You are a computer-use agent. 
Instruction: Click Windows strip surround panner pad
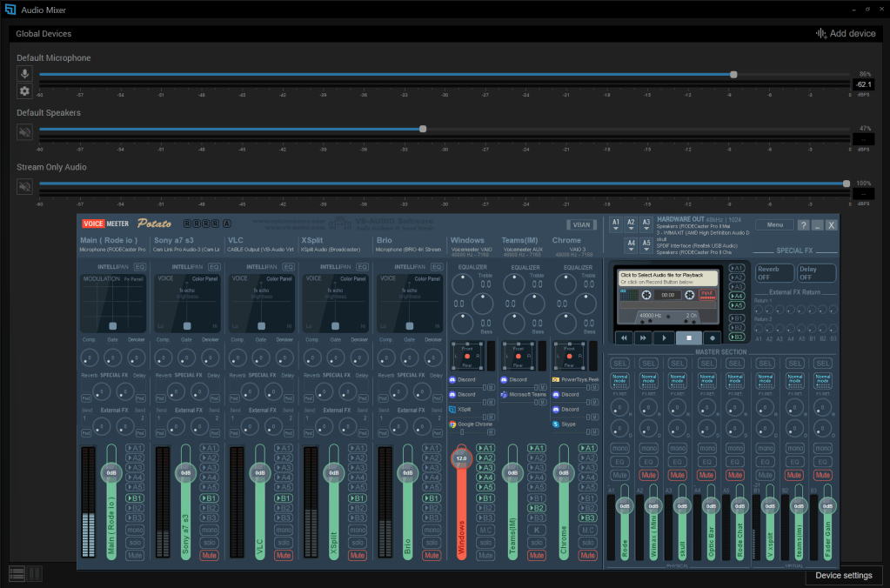(467, 356)
